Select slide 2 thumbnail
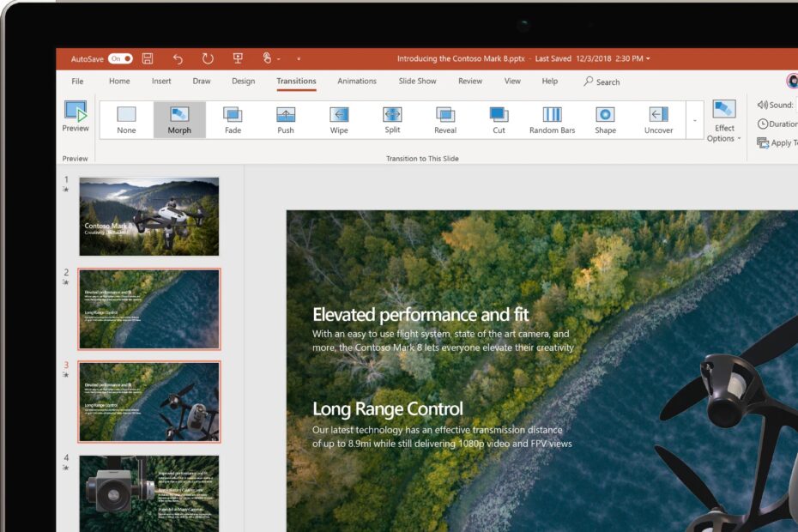This screenshot has width=798, height=532. [x=149, y=309]
